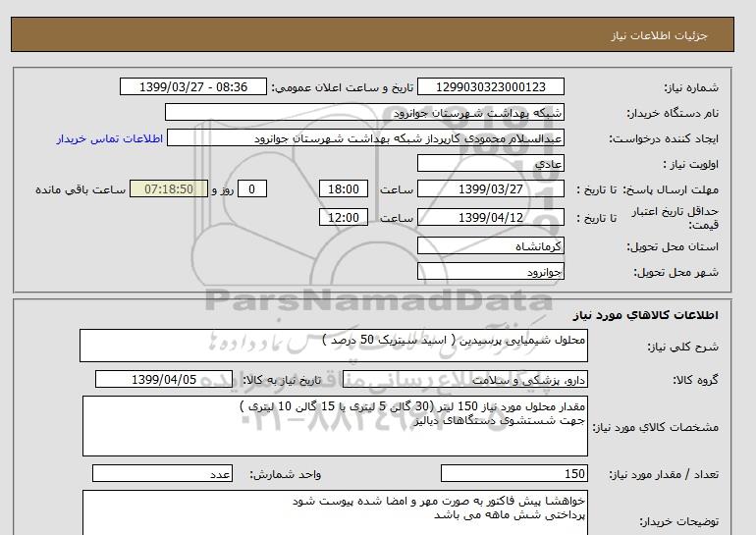
Task: Select the label توضیحات خریدار
Action: pyautogui.click(x=678, y=521)
